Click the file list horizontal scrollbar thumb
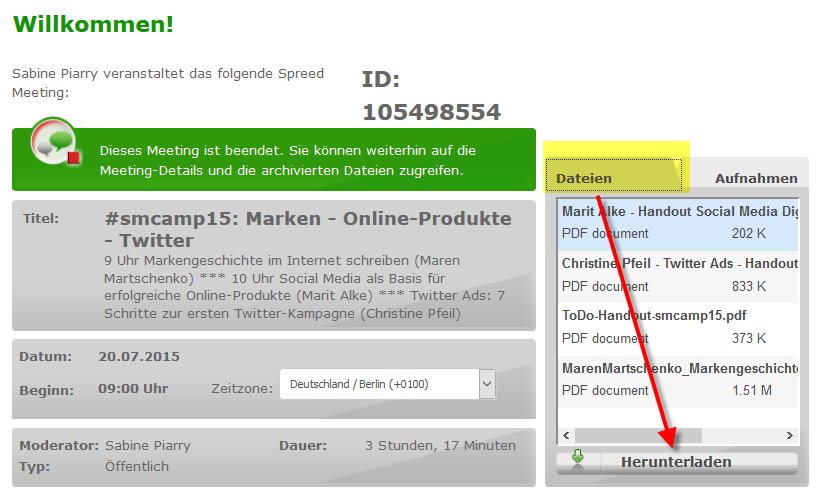Image resolution: width=817 pixels, height=489 pixels. point(638,435)
